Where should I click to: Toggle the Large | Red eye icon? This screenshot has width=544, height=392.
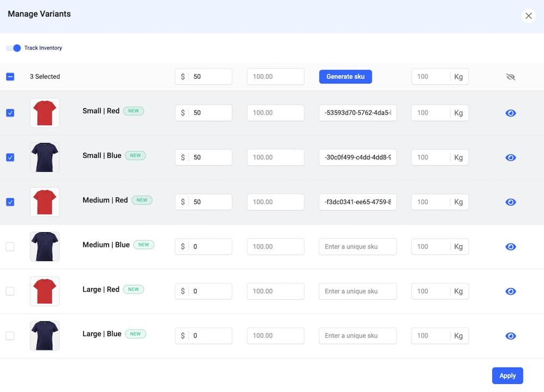click(510, 291)
